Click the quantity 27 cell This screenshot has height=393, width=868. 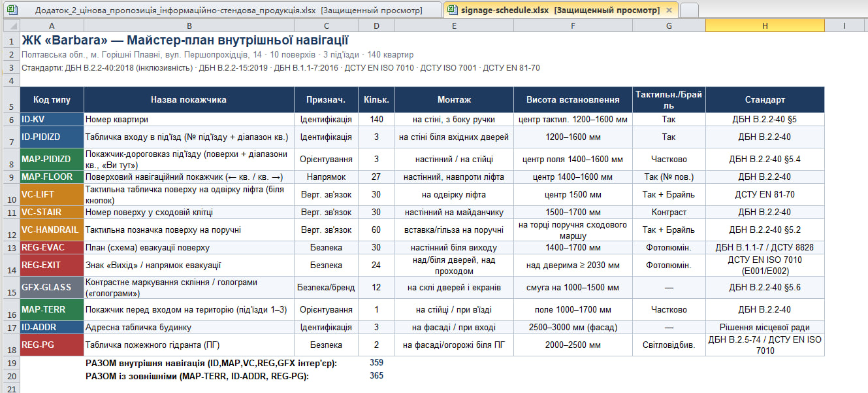[x=376, y=177]
